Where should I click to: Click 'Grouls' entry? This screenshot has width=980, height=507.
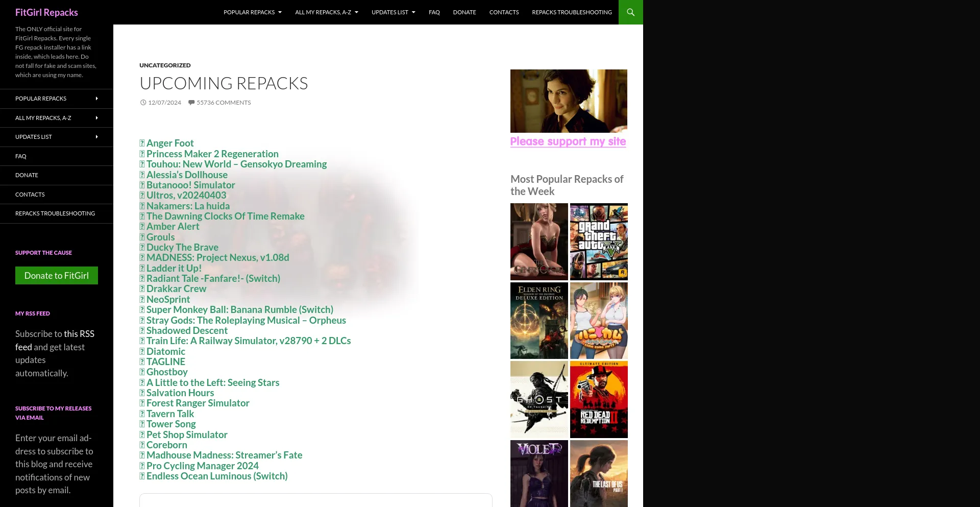click(160, 237)
